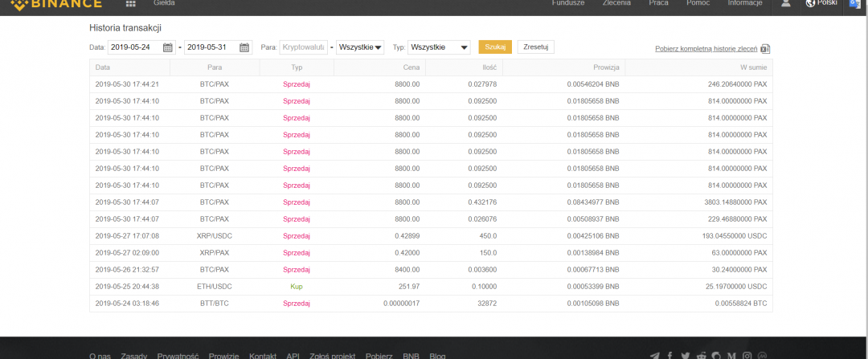The width and height of the screenshot is (868, 359).
Task: Open the start date calendar picker
Action: pyautogui.click(x=167, y=47)
